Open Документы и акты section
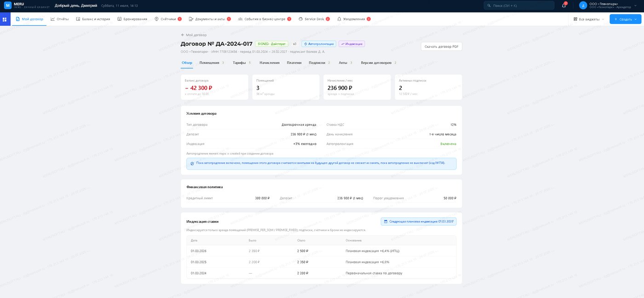Image resolution: width=644 pixels, height=298 pixels. pyautogui.click(x=210, y=19)
